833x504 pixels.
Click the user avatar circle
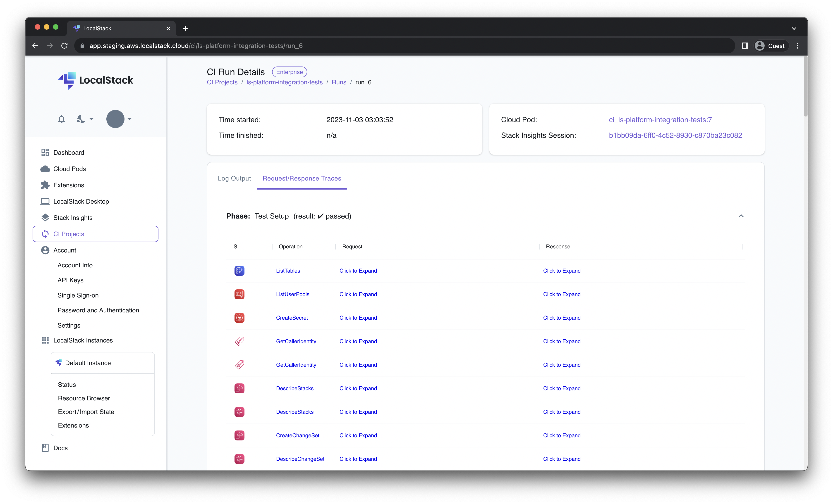coord(115,119)
